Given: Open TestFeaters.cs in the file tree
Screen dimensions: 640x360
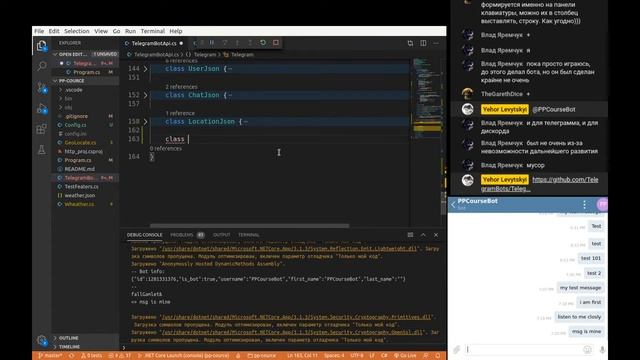Looking at the screenshot, I should [x=81, y=187].
